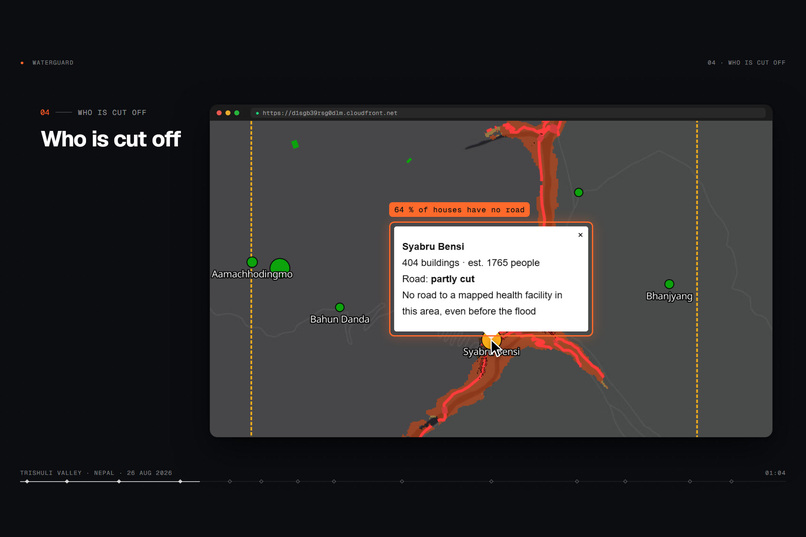Image resolution: width=806 pixels, height=537 pixels.
Task: Click the WATERGUARD brand label
Action: [53, 63]
